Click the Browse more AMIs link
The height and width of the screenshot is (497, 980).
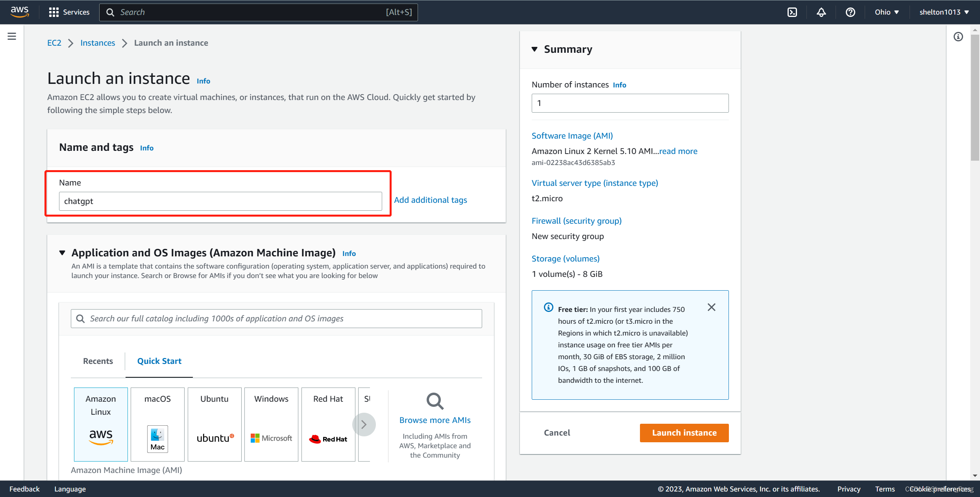pos(435,420)
